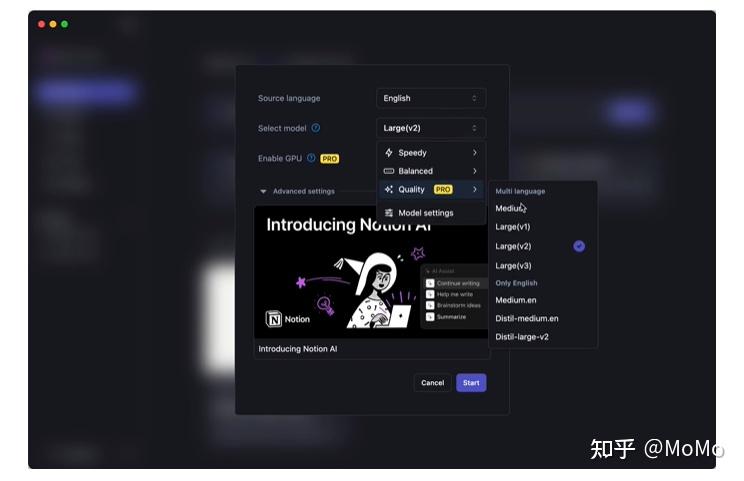744x481 pixels.
Task: Click the Start button
Action: [x=471, y=383]
